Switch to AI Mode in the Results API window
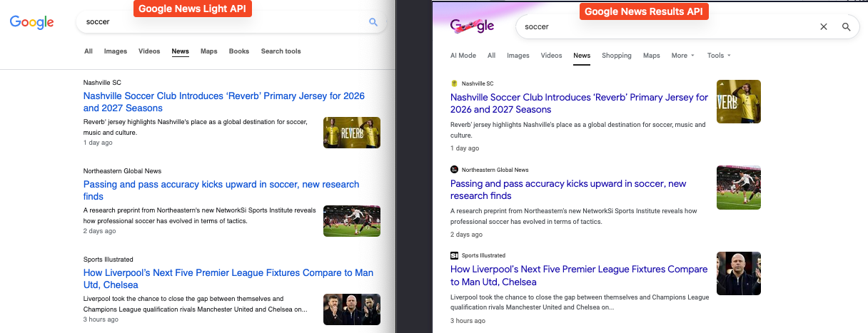The height and width of the screenshot is (333, 868). point(463,56)
